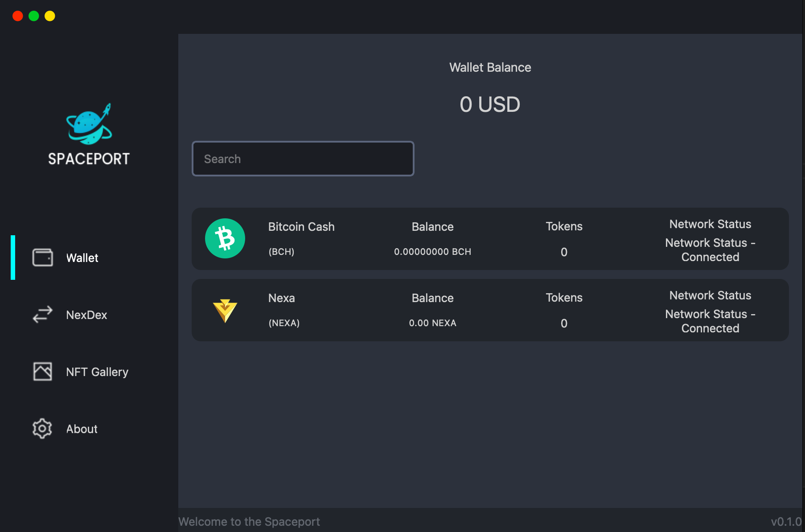
Task: Open the NexDex menu item
Action: 86,315
